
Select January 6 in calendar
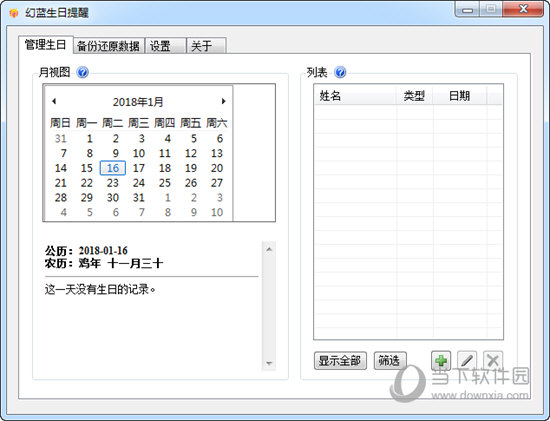[220, 139]
